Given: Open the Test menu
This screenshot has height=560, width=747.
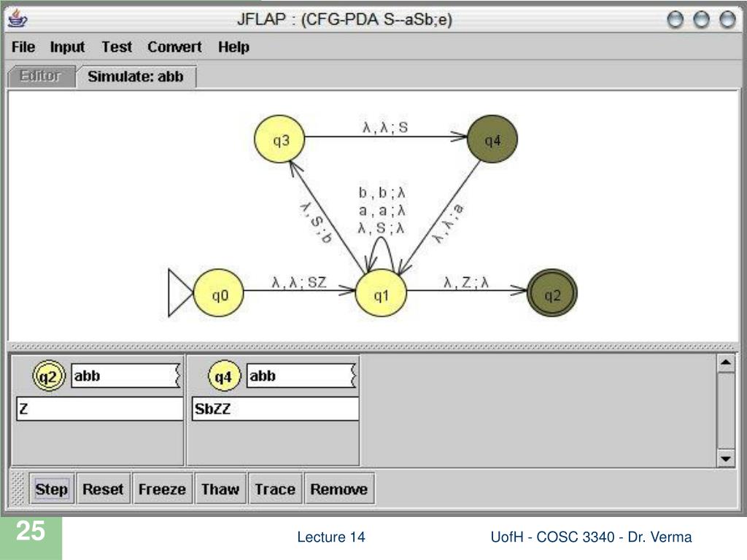Looking at the screenshot, I should [x=117, y=47].
